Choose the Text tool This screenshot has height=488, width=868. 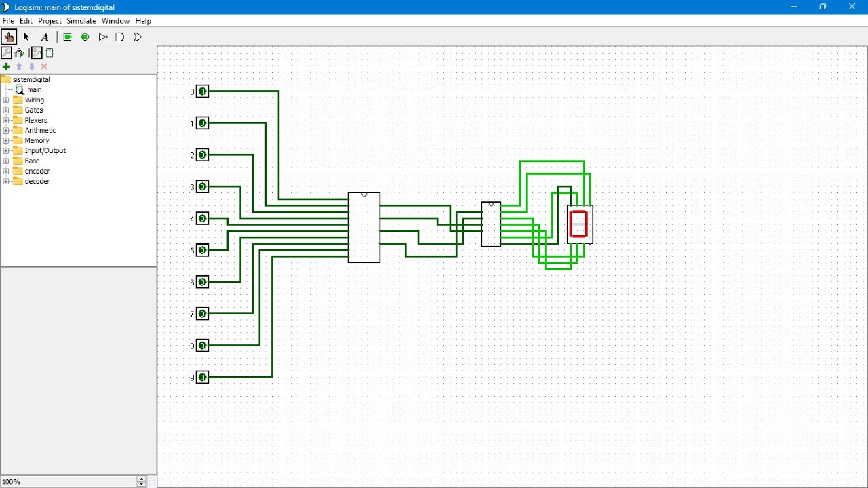pyautogui.click(x=45, y=37)
